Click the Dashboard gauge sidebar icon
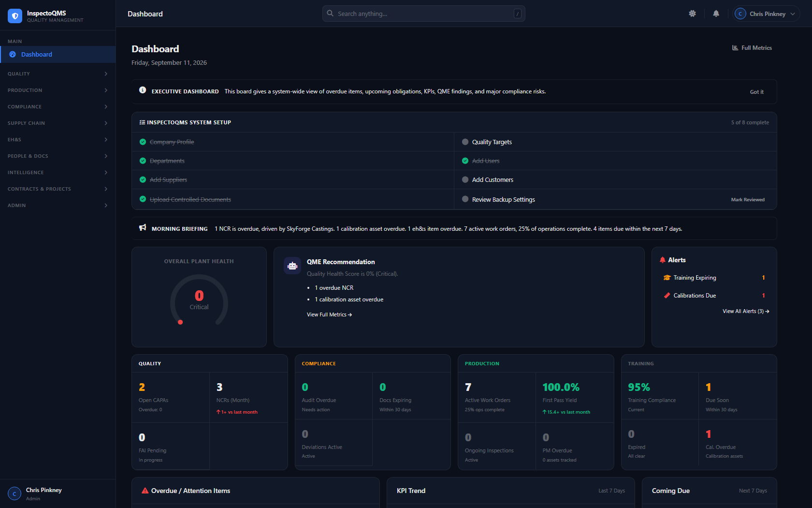Screen dimensions: 812x508 point(13,54)
